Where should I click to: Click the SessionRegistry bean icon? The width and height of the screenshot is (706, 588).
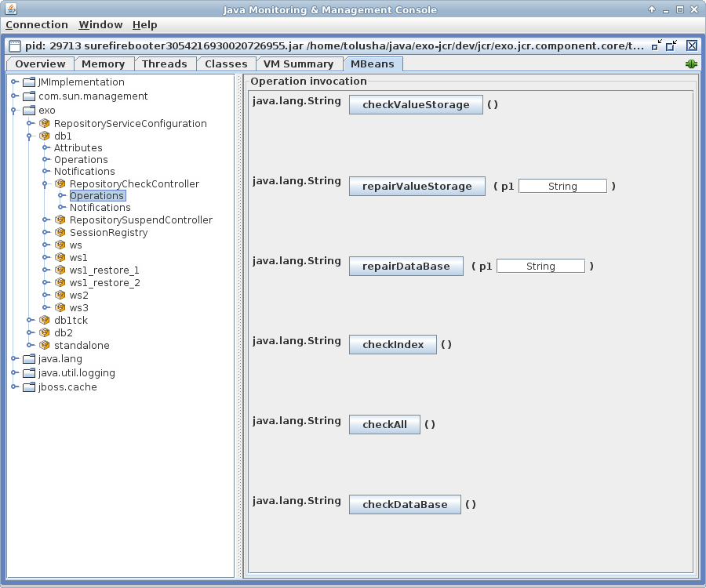pos(60,233)
